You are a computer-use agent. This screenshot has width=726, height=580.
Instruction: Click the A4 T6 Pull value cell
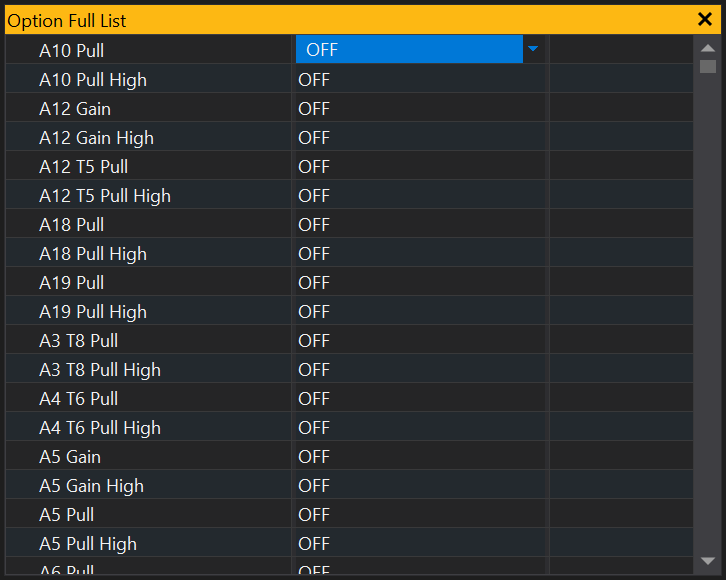pyautogui.click(x=314, y=399)
